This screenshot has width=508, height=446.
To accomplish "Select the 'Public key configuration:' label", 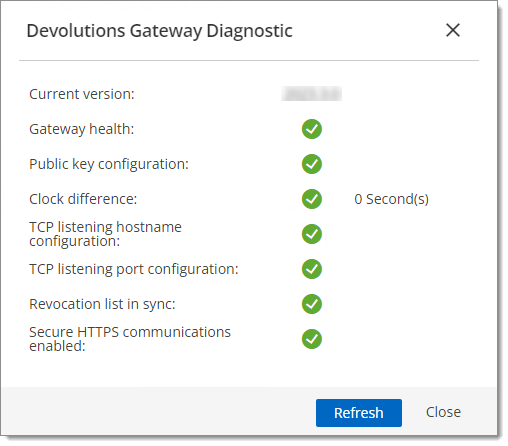I will coord(109,164).
